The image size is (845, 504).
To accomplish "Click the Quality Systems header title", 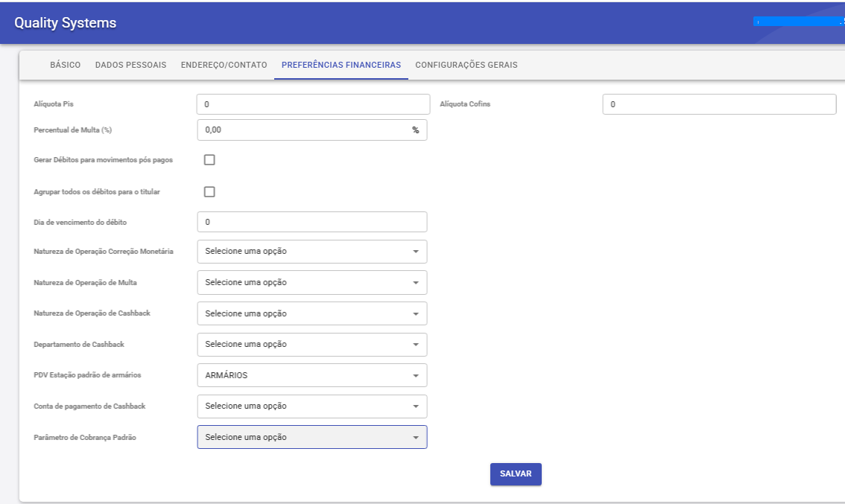I will 66,23.
